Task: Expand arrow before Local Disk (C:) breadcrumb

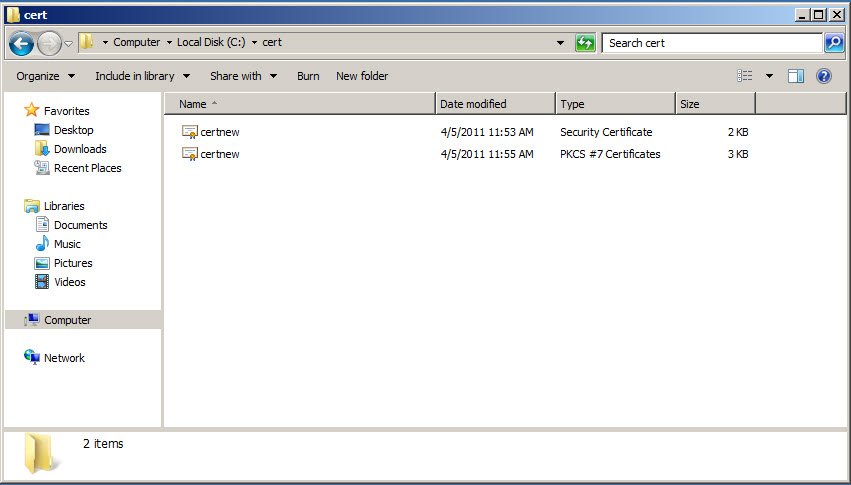Action: [169, 42]
